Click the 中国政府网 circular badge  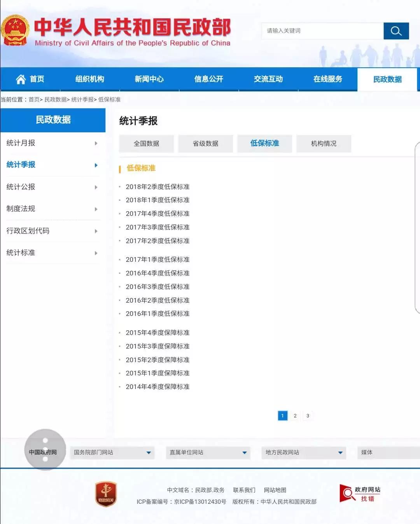point(45,451)
